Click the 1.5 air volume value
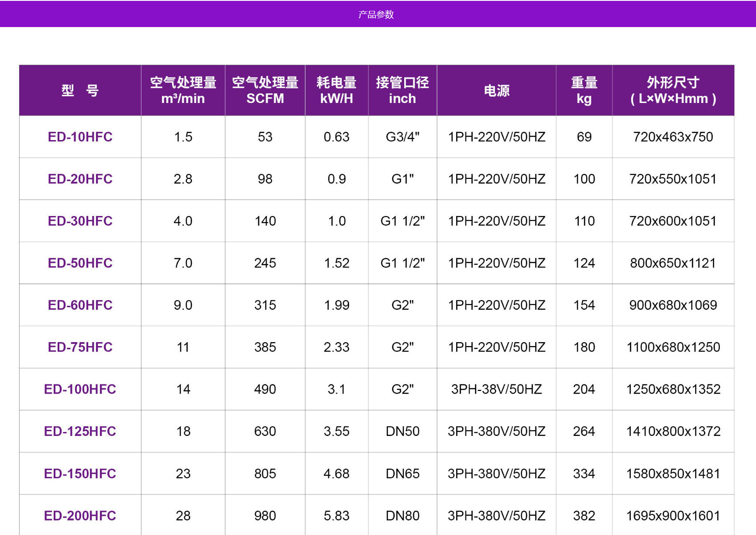756x535 pixels. (x=183, y=137)
